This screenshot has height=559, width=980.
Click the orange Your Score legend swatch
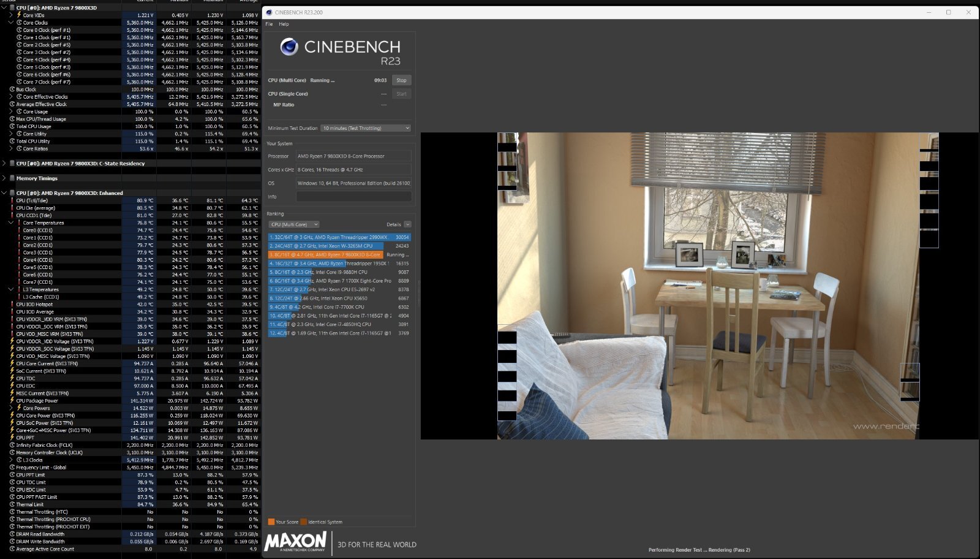pyautogui.click(x=271, y=522)
